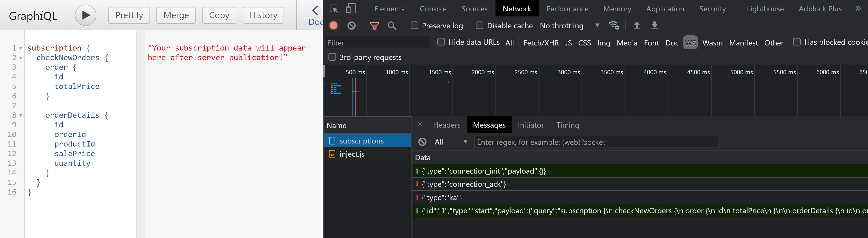Click the Copy query button

coord(219,15)
